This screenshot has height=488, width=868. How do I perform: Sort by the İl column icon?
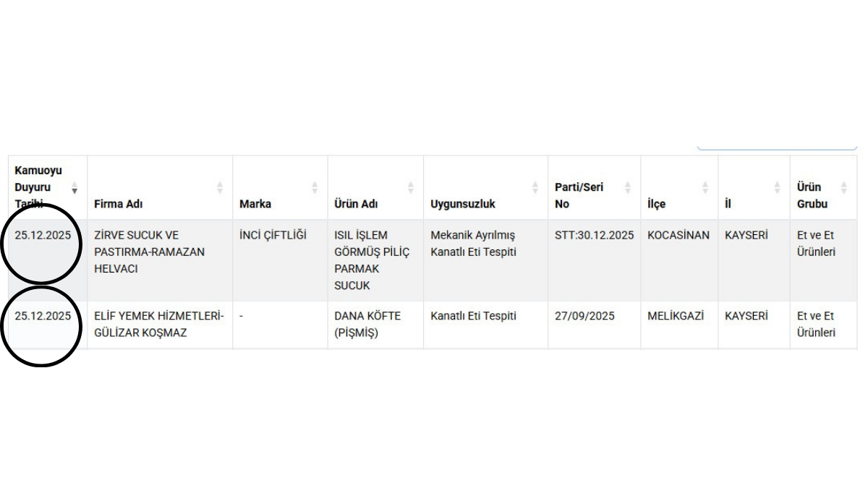click(777, 188)
